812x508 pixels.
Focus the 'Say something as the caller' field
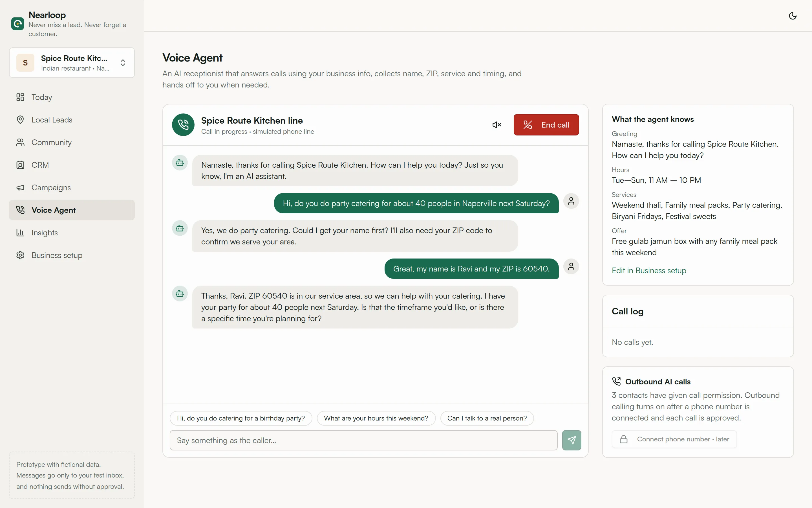363,440
